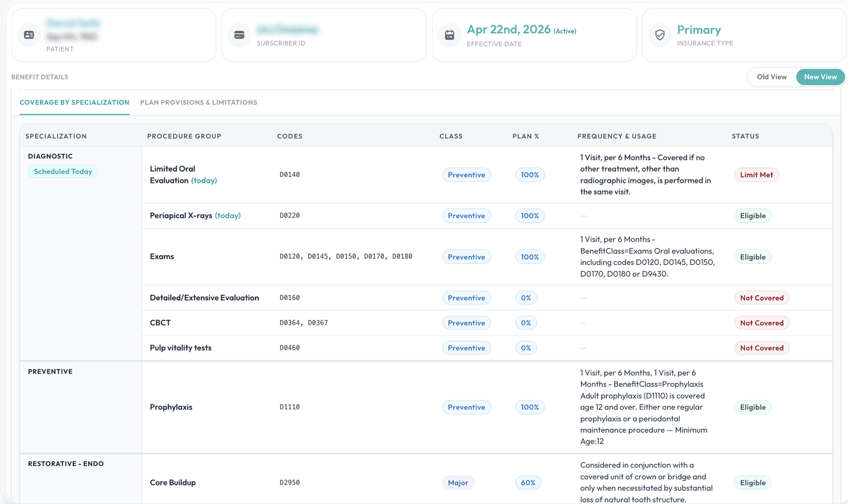Click the Class column header
Viewport: 848px width, 504px height.
(451, 136)
